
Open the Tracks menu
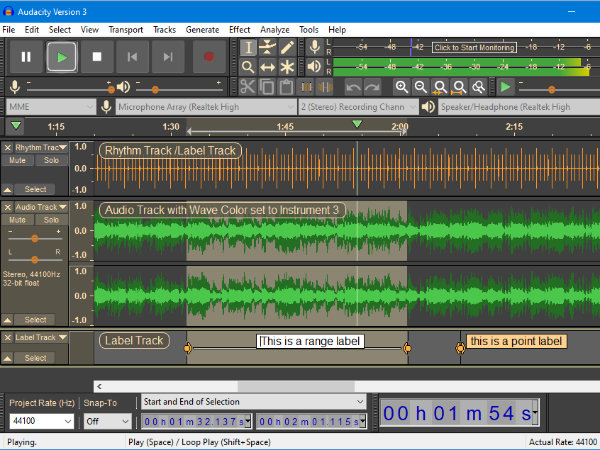pos(165,29)
